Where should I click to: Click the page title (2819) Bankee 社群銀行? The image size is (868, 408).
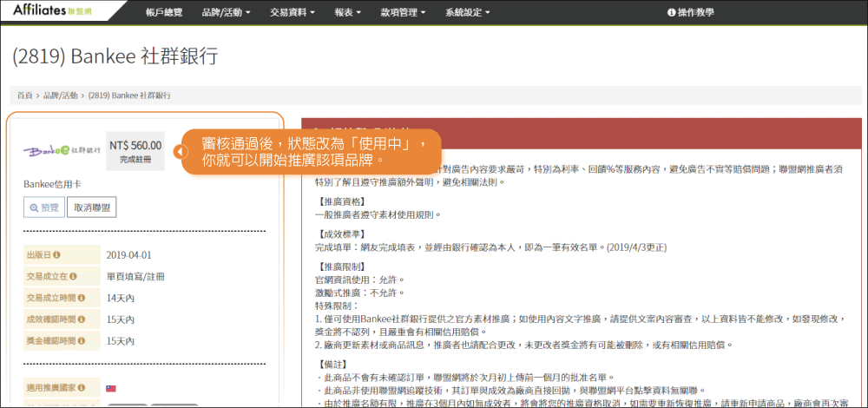tap(115, 56)
